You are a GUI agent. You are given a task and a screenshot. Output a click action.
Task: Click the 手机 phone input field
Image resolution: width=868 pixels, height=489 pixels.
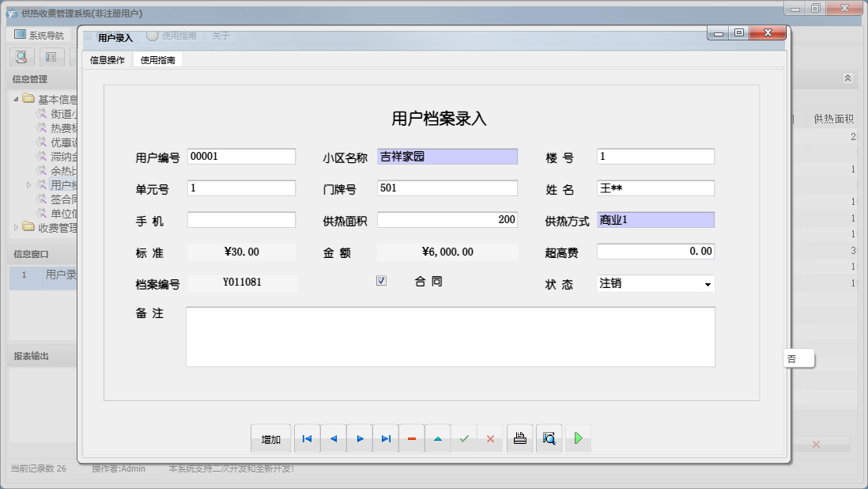coord(241,220)
